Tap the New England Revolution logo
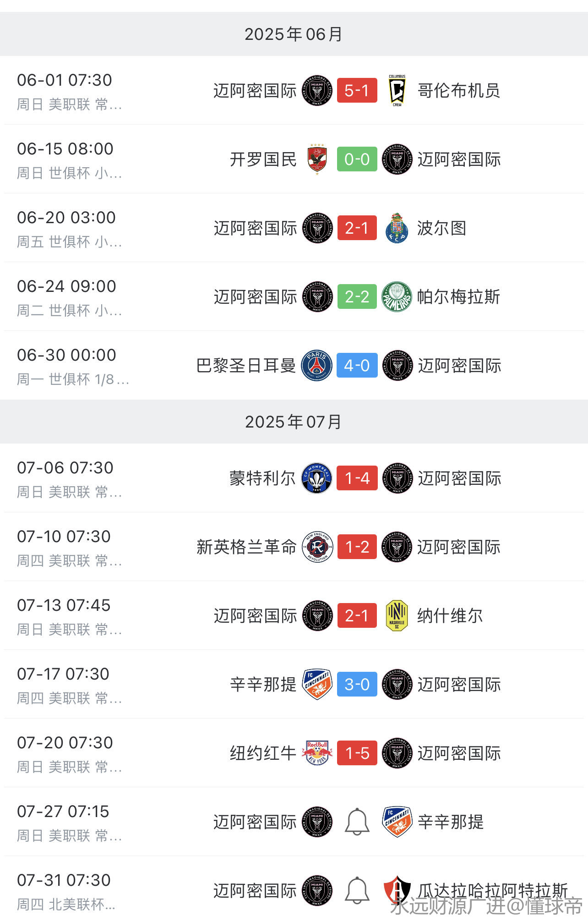588x922 pixels. [317, 547]
